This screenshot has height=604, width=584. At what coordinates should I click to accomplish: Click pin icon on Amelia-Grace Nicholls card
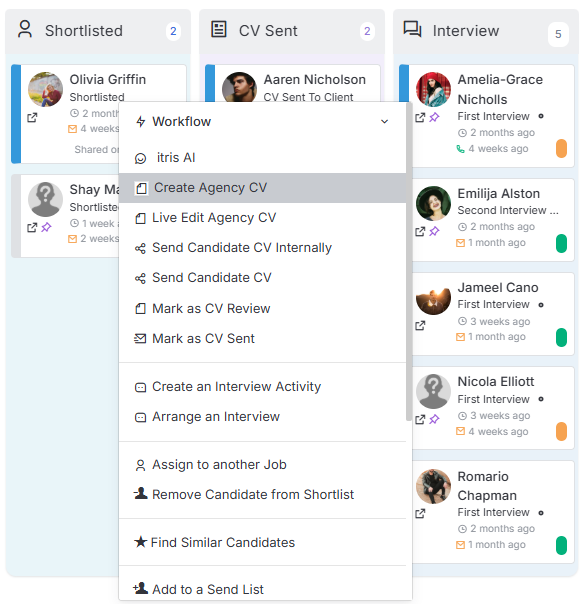point(434,117)
